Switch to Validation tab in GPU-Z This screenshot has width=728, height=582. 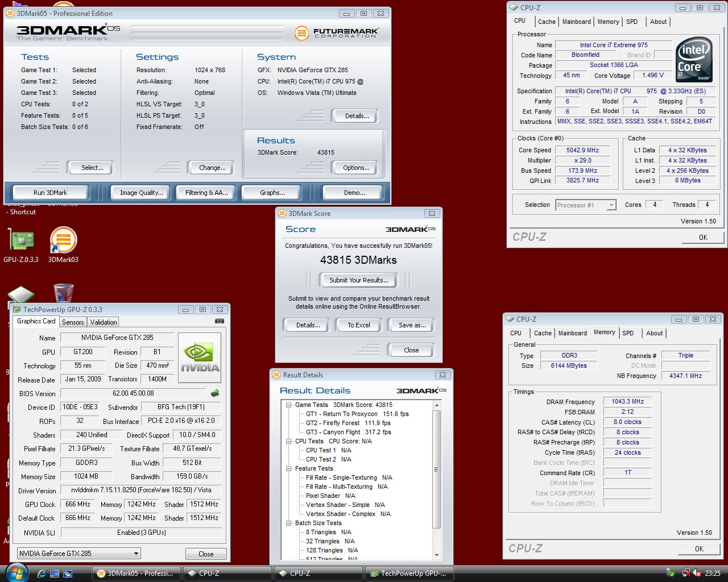[x=104, y=322]
